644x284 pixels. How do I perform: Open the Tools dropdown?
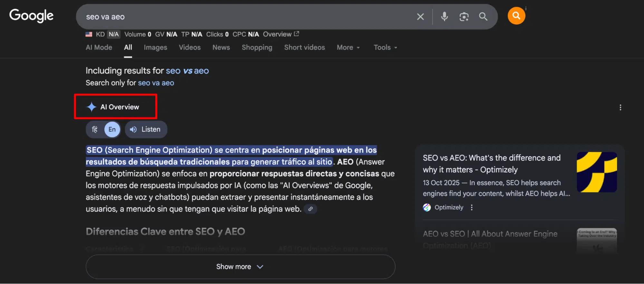(385, 47)
